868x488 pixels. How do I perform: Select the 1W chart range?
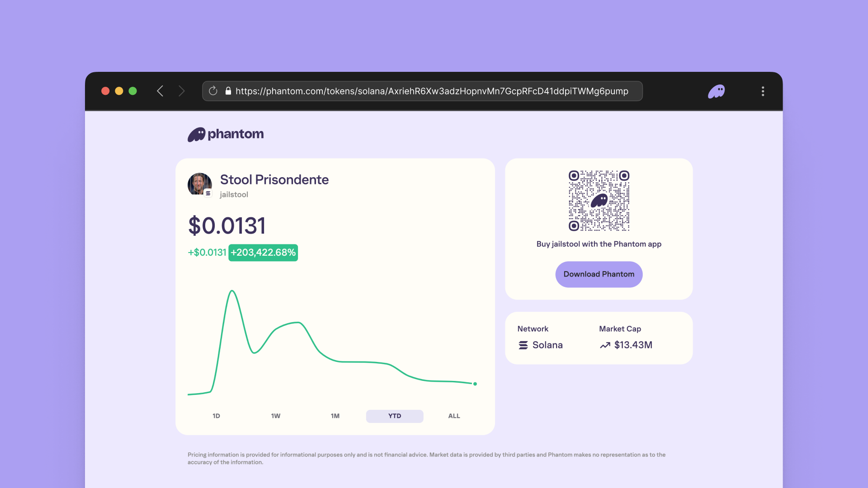276,416
